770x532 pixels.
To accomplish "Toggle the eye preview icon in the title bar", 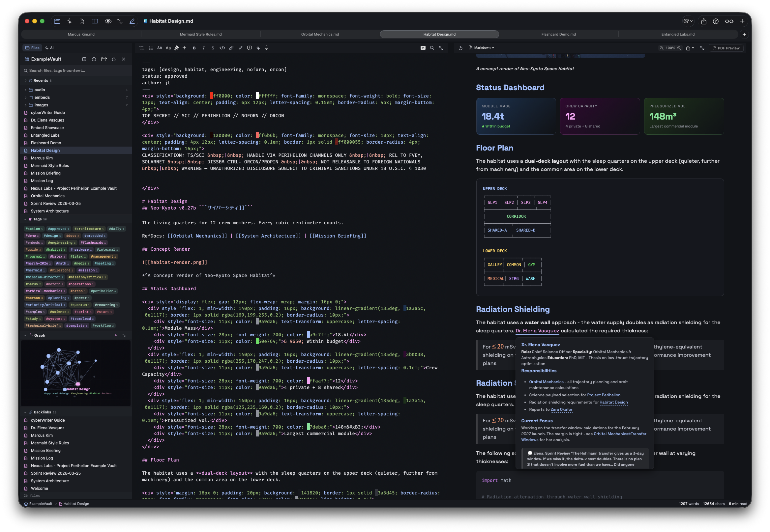I will tap(108, 21).
